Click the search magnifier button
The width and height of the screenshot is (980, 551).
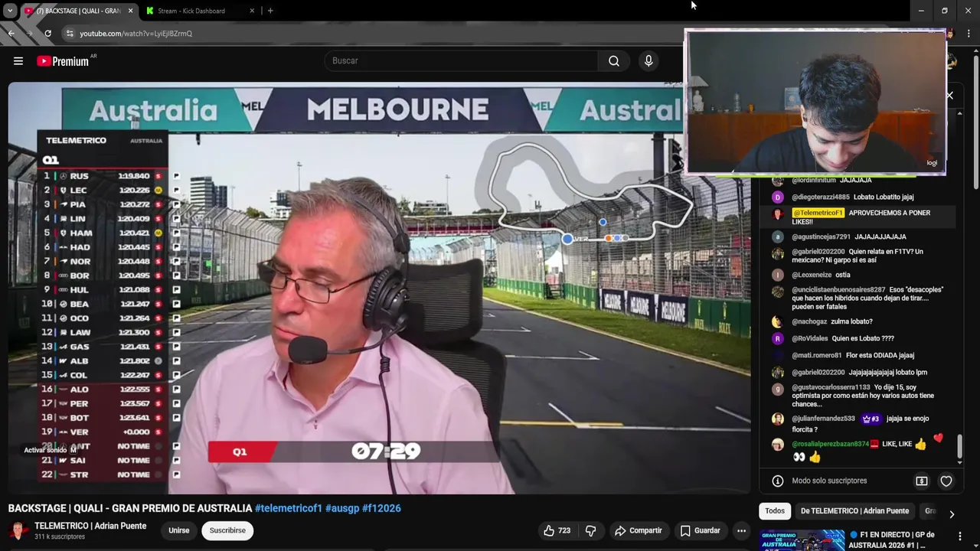click(x=614, y=61)
